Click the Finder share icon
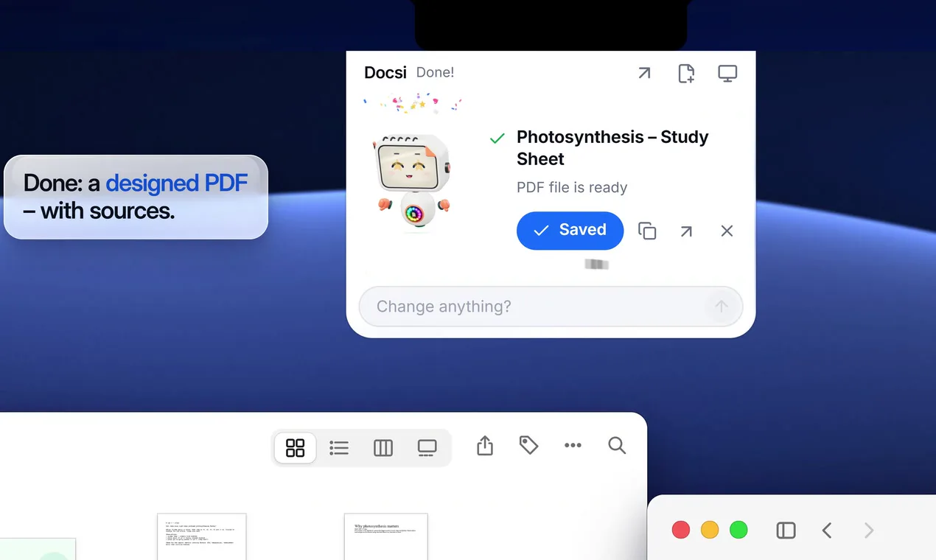 tap(484, 445)
